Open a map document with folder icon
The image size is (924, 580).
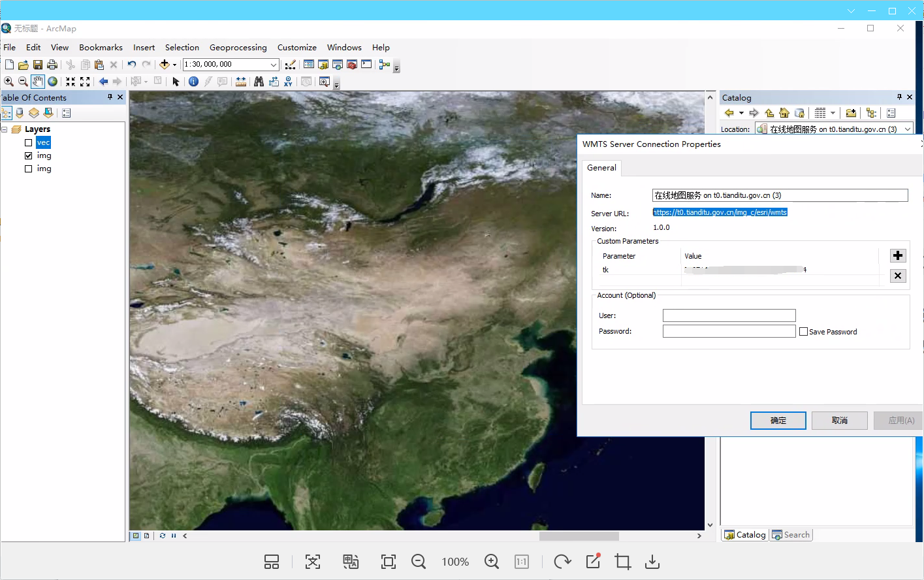pyautogui.click(x=24, y=65)
